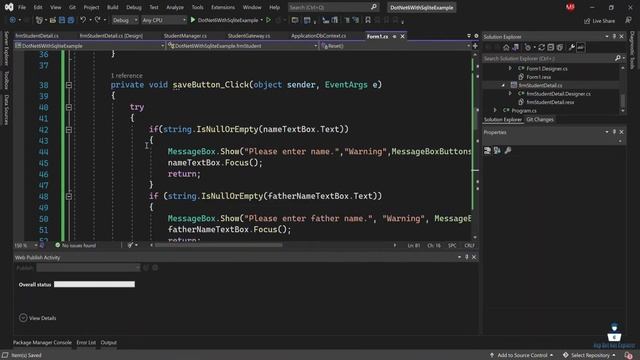
Task: Open the Debug configuration dropdown
Action: (124, 20)
